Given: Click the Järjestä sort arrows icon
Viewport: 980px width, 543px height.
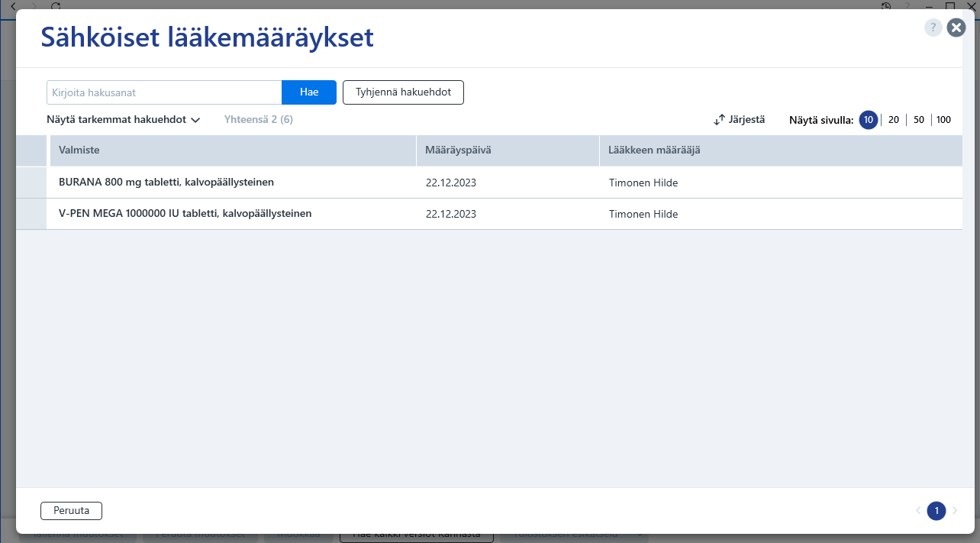Looking at the screenshot, I should coord(719,120).
